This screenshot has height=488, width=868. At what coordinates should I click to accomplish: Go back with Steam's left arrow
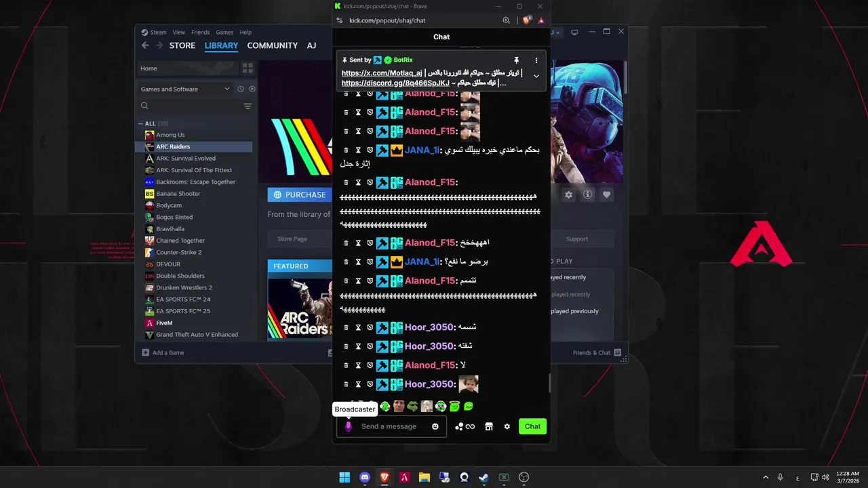(x=145, y=45)
